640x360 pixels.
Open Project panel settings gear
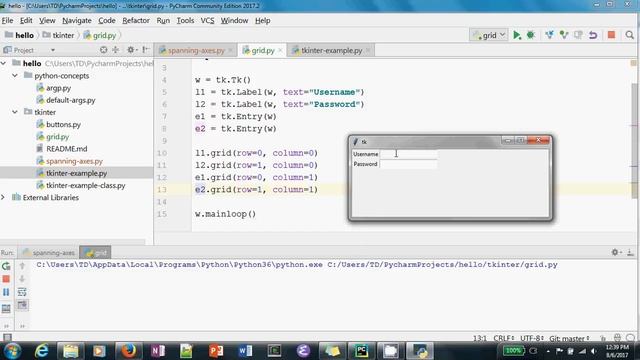click(131, 50)
